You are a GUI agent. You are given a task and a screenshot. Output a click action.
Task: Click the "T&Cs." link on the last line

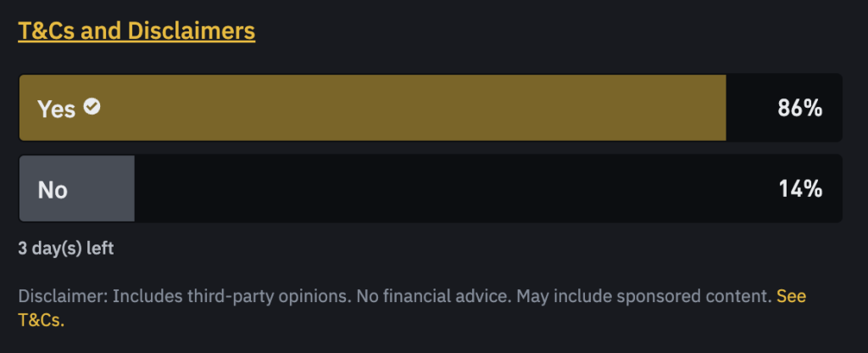coord(42,320)
